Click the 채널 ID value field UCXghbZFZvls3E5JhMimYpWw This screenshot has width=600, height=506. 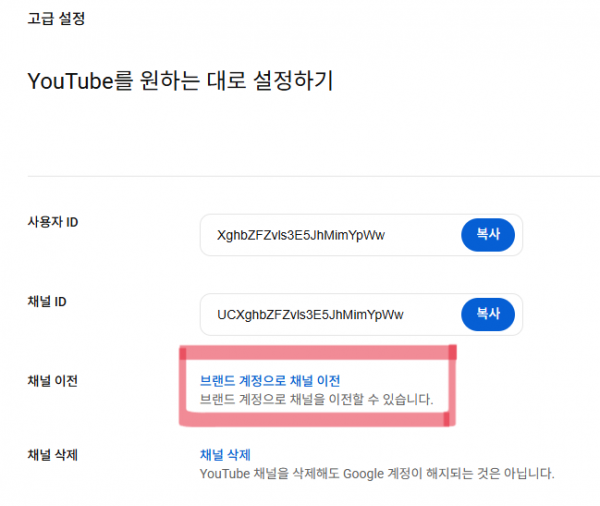[x=361, y=315]
